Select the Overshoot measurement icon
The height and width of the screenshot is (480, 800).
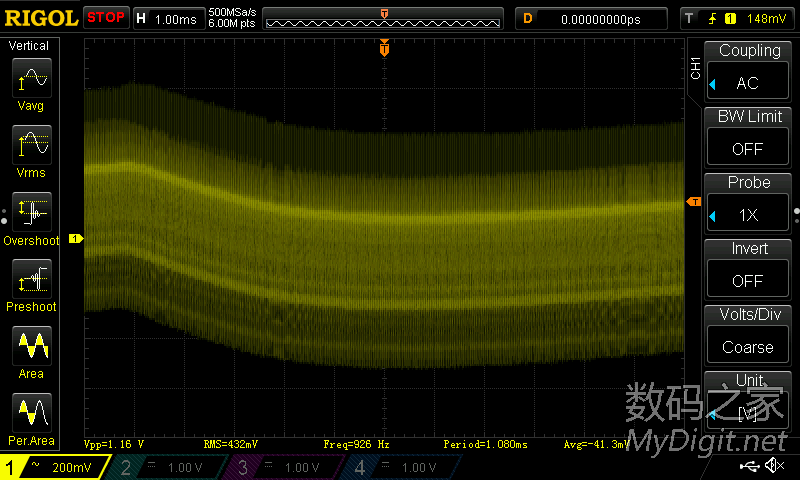tap(32, 212)
